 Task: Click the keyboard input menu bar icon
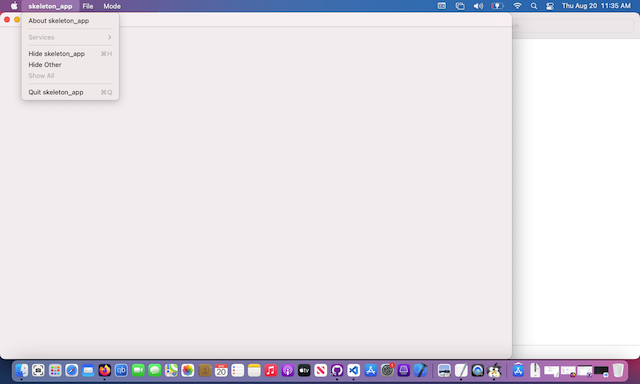(442, 6)
